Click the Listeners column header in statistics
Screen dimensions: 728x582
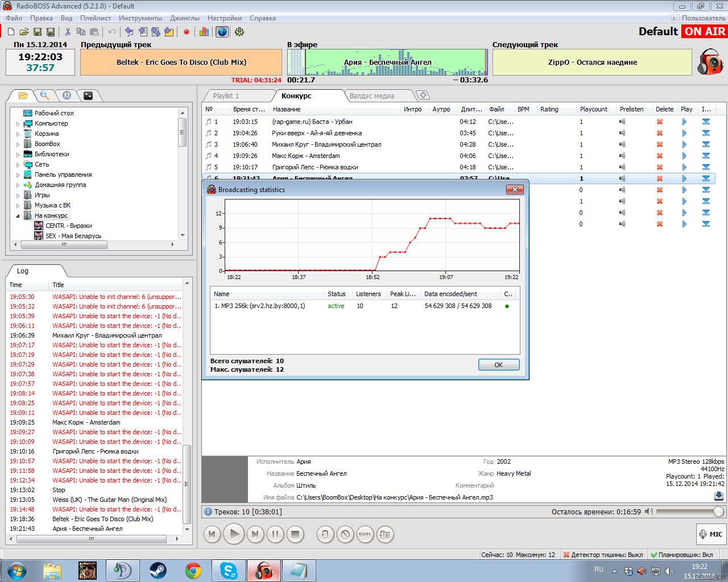(x=369, y=294)
